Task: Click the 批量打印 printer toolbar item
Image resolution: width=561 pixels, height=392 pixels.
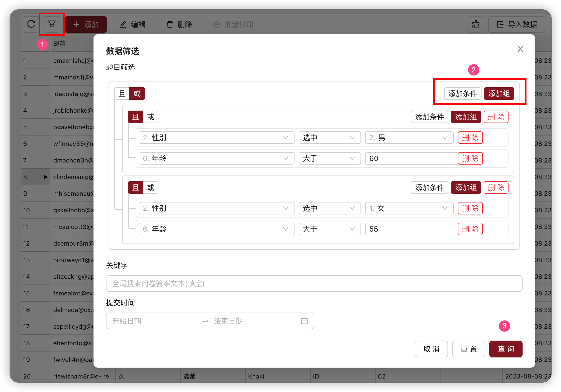Action: [x=233, y=24]
